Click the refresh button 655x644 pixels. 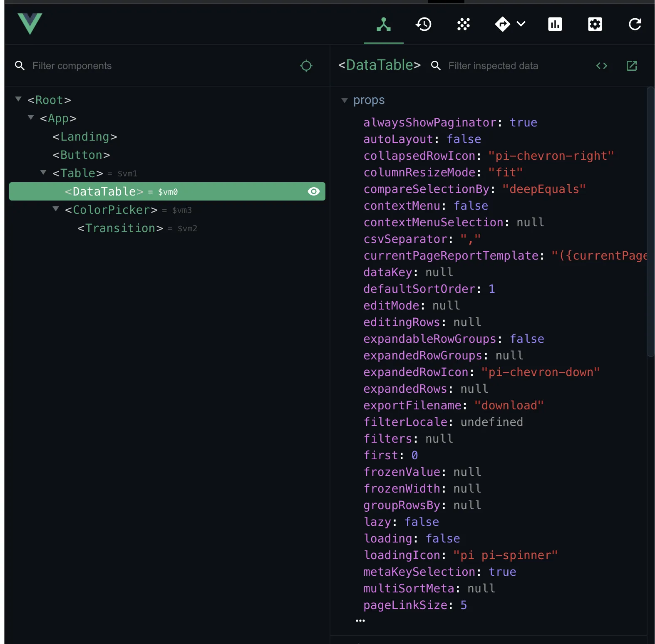point(635,25)
